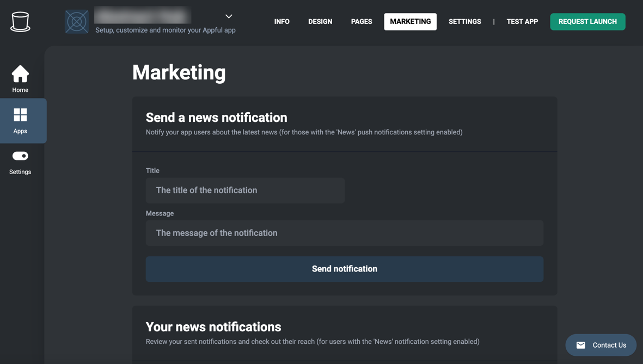This screenshot has height=364, width=643.
Task: Switch to the INFO tab
Action: tap(281, 22)
